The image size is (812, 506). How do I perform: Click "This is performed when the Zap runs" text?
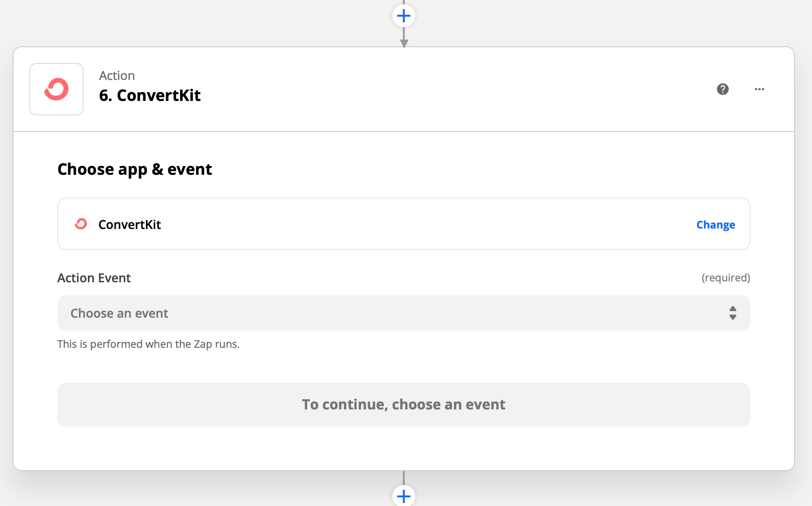(148, 344)
